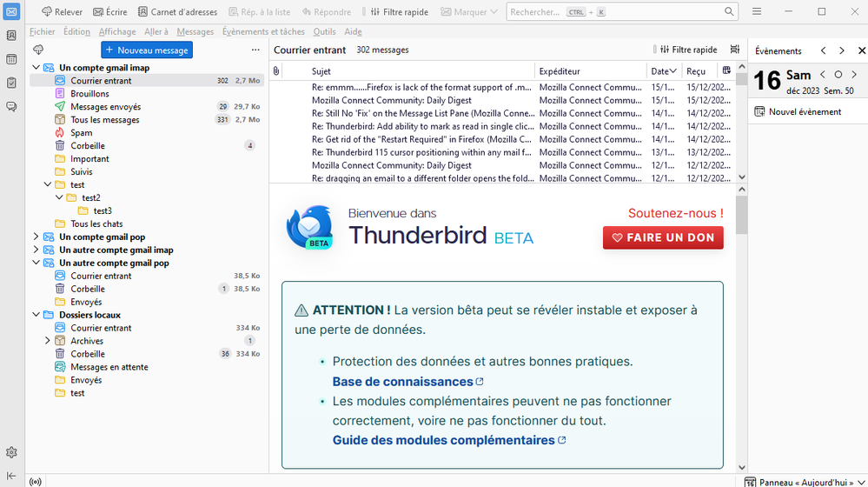Collapse the test folder
The height and width of the screenshot is (487, 868).
pos(48,184)
